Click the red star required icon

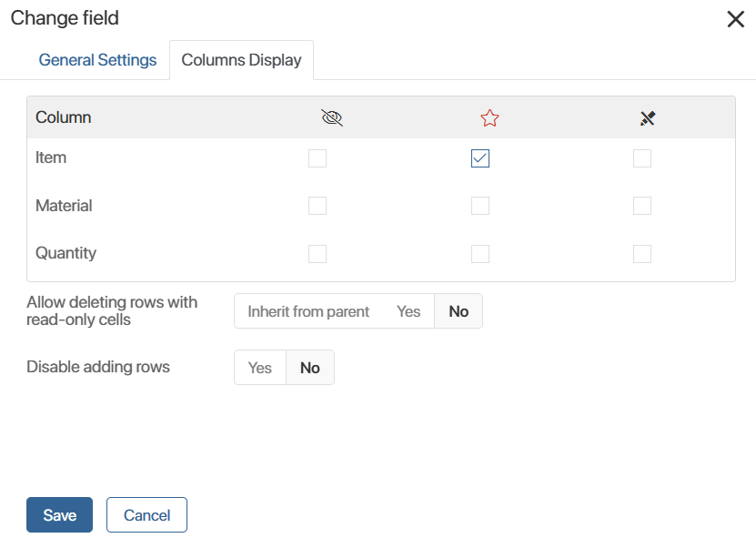click(489, 117)
